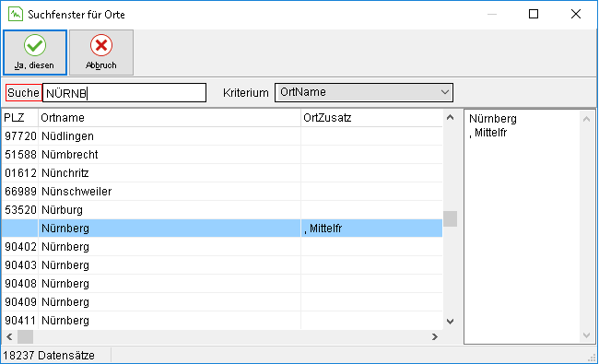Click the detail panel's scroll up arrow

[x=587, y=119]
